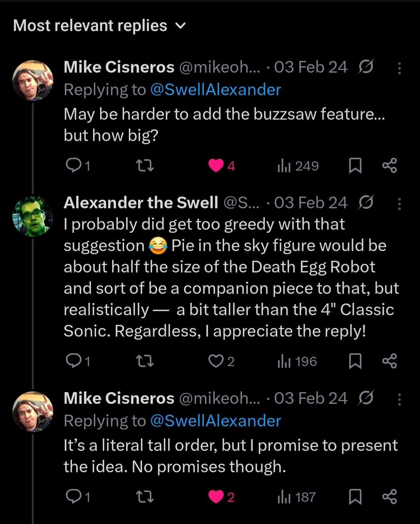Viewport: 420px width, 524px height.
Task: Open more options on Alexander the Swell's reply
Action: tap(399, 204)
